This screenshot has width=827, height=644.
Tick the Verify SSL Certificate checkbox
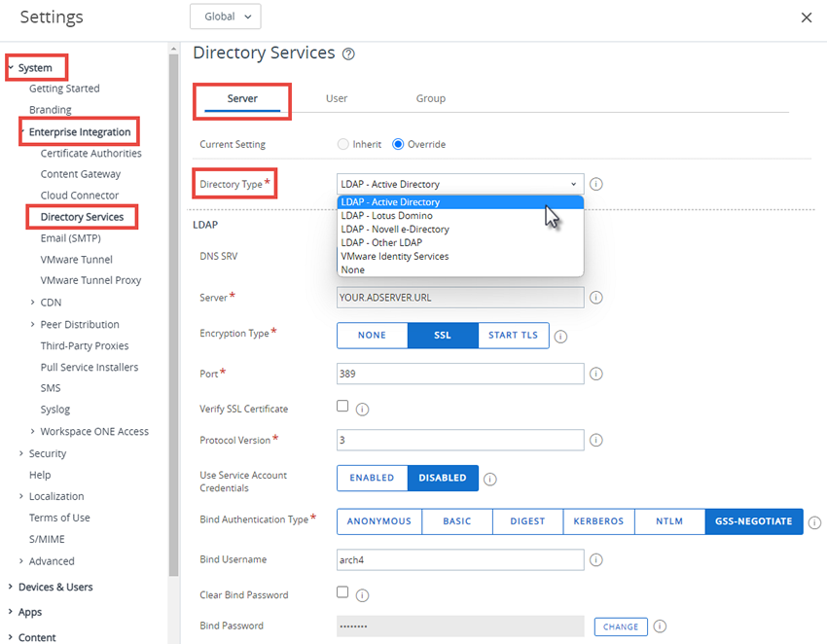tap(342, 406)
